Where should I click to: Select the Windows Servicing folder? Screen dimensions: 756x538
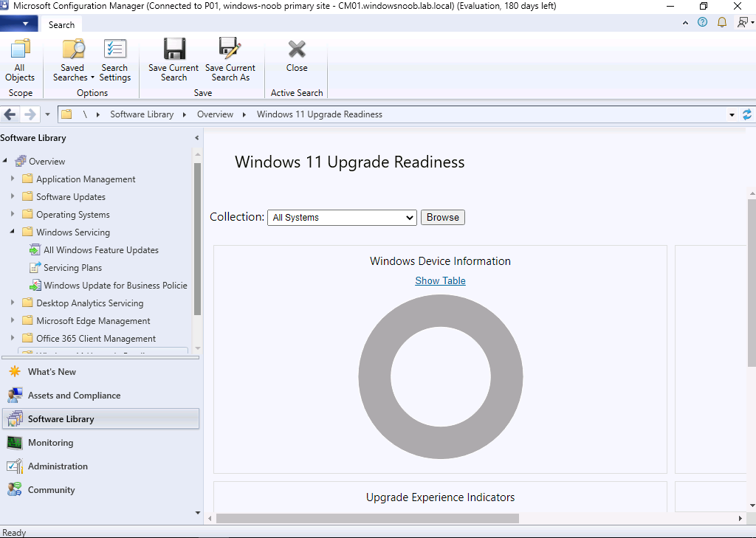73,232
